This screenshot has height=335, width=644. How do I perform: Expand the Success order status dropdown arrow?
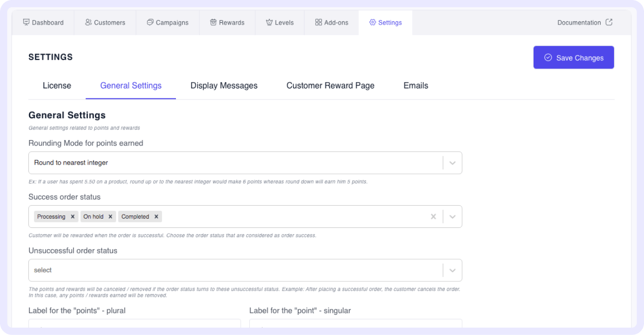coord(452,217)
